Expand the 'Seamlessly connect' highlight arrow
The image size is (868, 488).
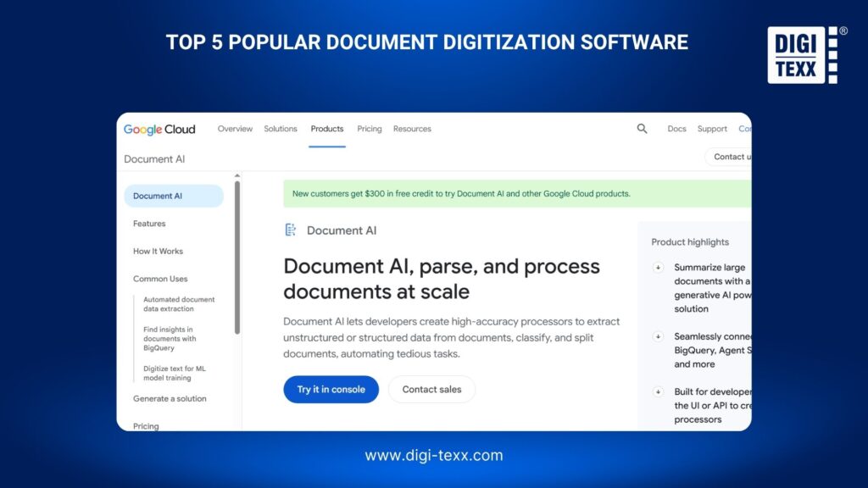658,336
